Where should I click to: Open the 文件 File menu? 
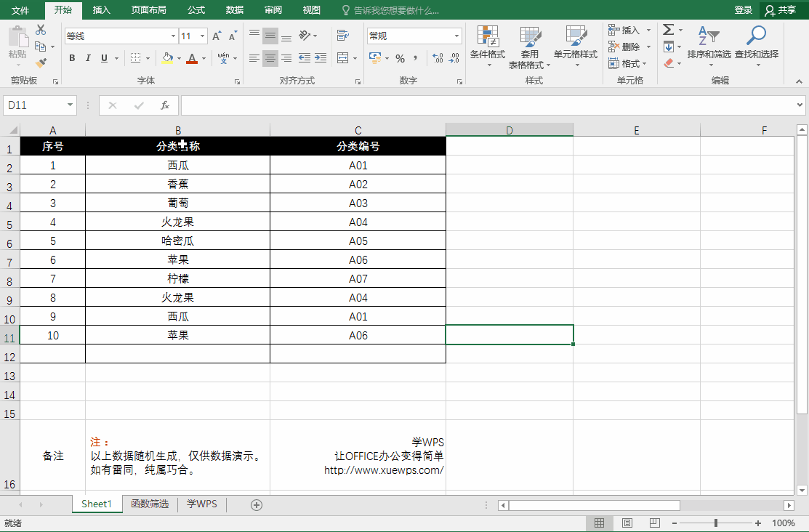[x=20, y=9]
